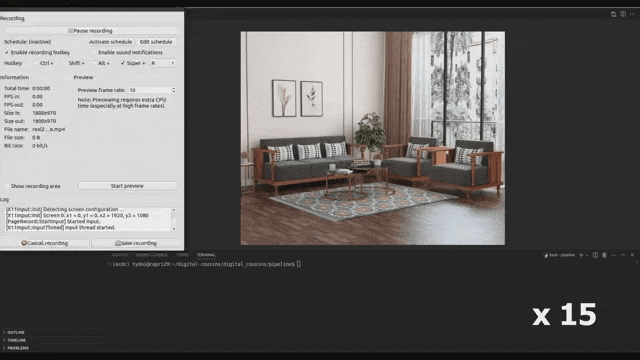Split the terminal panel
The image size is (640, 360).
tap(595, 255)
